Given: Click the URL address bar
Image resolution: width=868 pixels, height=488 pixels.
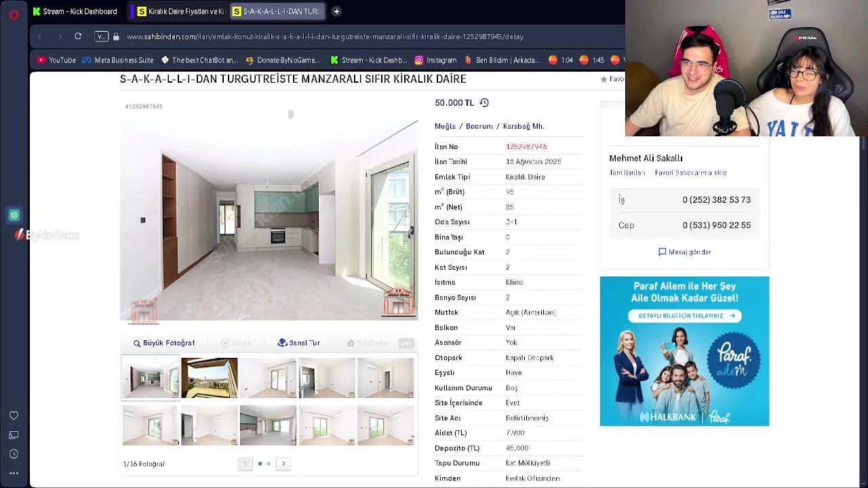Looking at the screenshot, I should click(x=325, y=37).
